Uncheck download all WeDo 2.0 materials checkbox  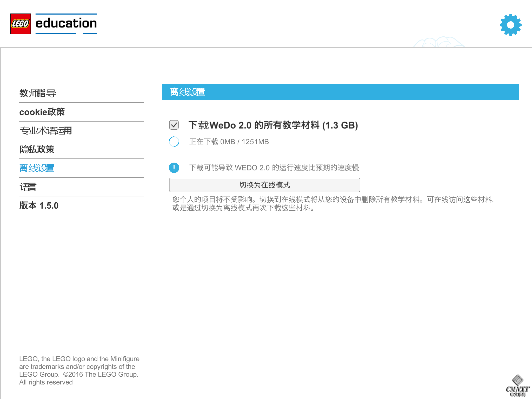pyautogui.click(x=174, y=125)
